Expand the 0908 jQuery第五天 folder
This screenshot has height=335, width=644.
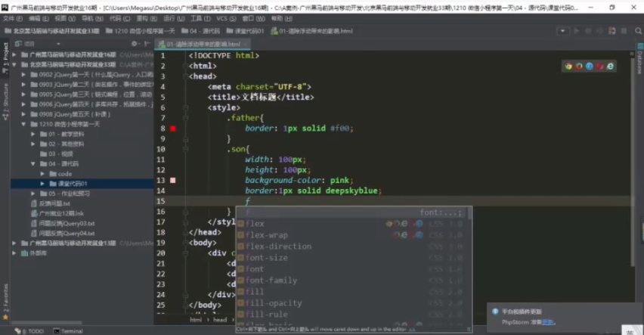pyautogui.click(x=24, y=114)
